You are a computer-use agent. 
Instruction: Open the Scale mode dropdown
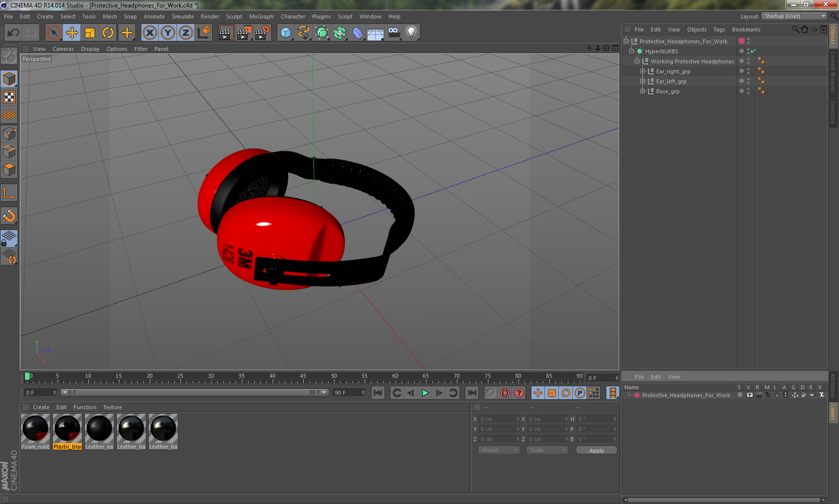click(x=547, y=450)
